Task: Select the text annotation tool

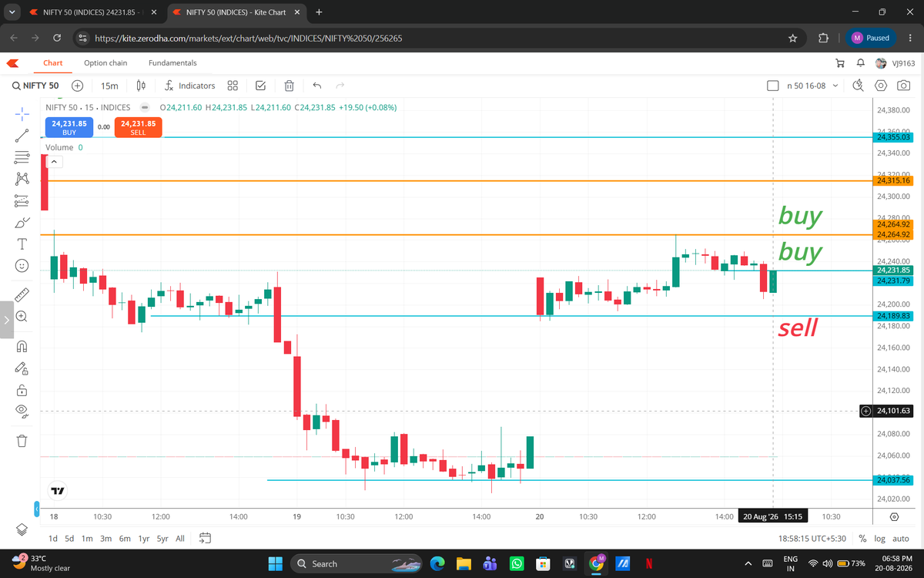Action: [x=22, y=244]
